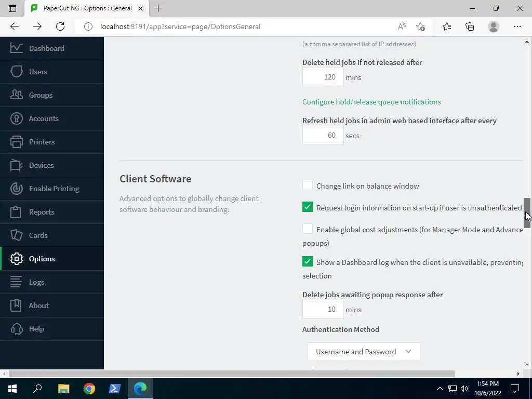This screenshot has width=532, height=399.
Task: Launch Chrome from the taskbar
Action: [89, 389]
